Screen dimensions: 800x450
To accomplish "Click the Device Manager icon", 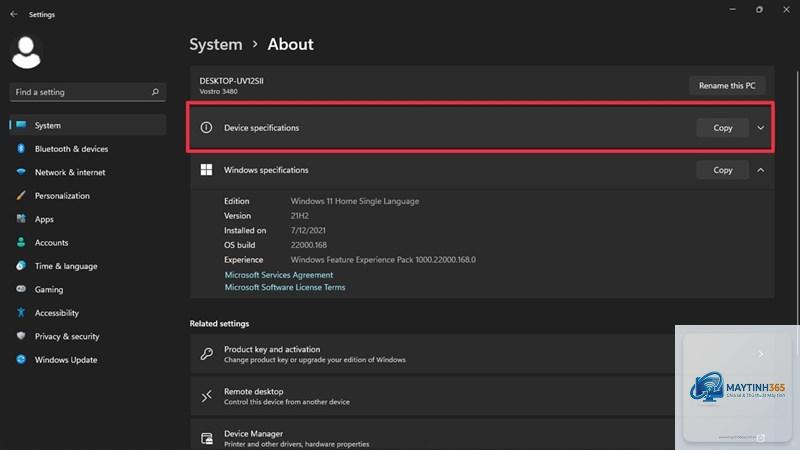I will (x=207, y=438).
